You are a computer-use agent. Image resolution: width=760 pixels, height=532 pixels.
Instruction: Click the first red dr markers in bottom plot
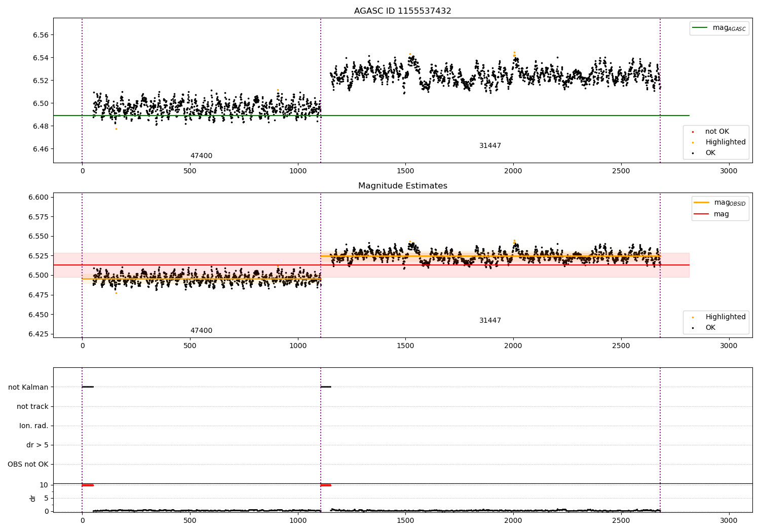point(88,485)
